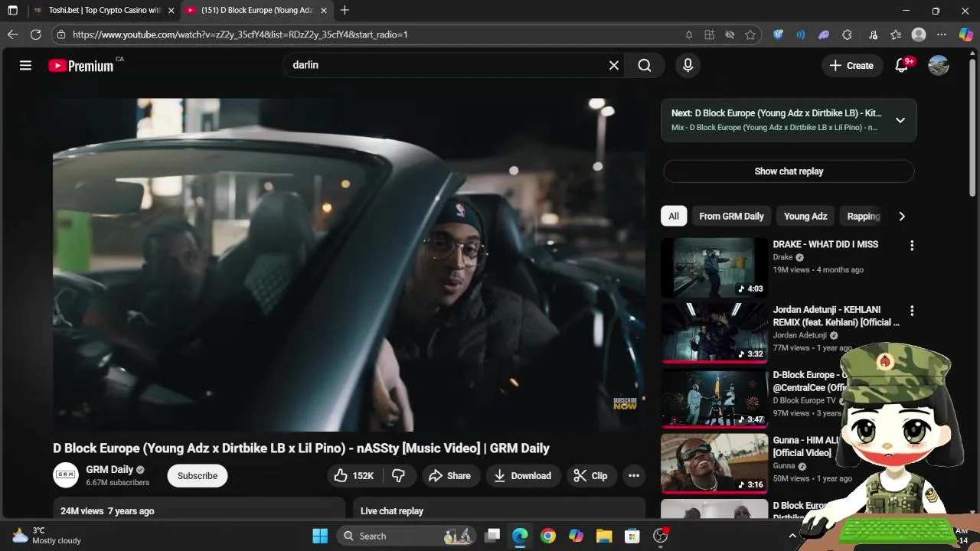Image resolution: width=980 pixels, height=551 pixels.
Task: Open the purple ghost extension icon
Action: pos(824,34)
